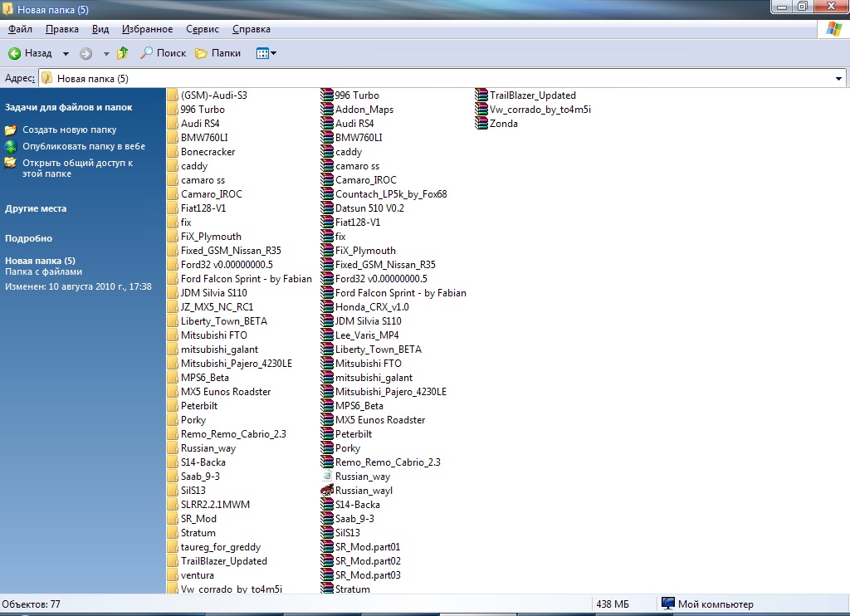Select the ventura folder icon
Image resolution: width=850 pixels, height=616 pixels.
173,574
